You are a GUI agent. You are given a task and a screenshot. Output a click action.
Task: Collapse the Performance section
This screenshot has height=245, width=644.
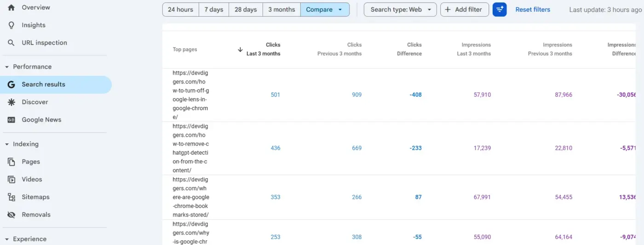(x=7, y=67)
